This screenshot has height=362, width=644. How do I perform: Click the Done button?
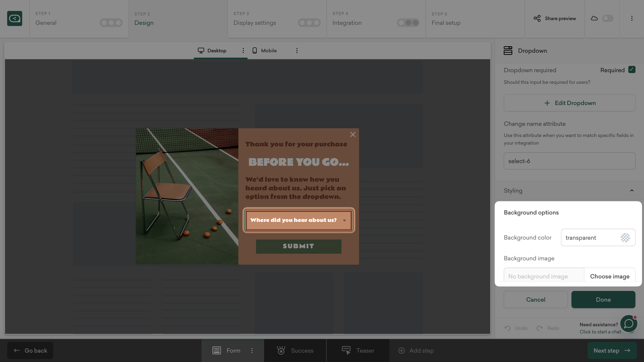pyautogui.click(x=603, y=299)
